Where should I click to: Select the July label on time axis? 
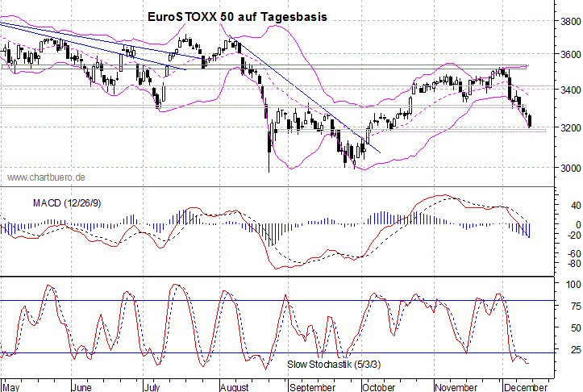tap(152, 387)
